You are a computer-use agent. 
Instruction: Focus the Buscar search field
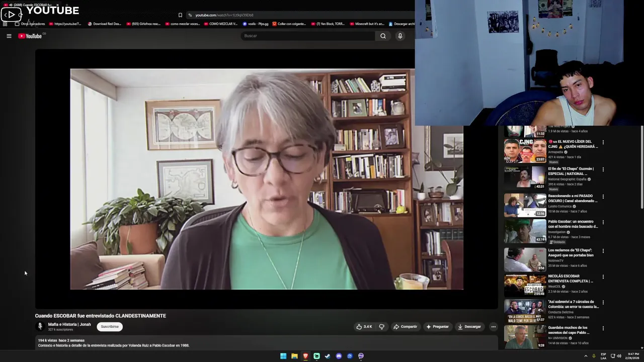coord(308,36)
